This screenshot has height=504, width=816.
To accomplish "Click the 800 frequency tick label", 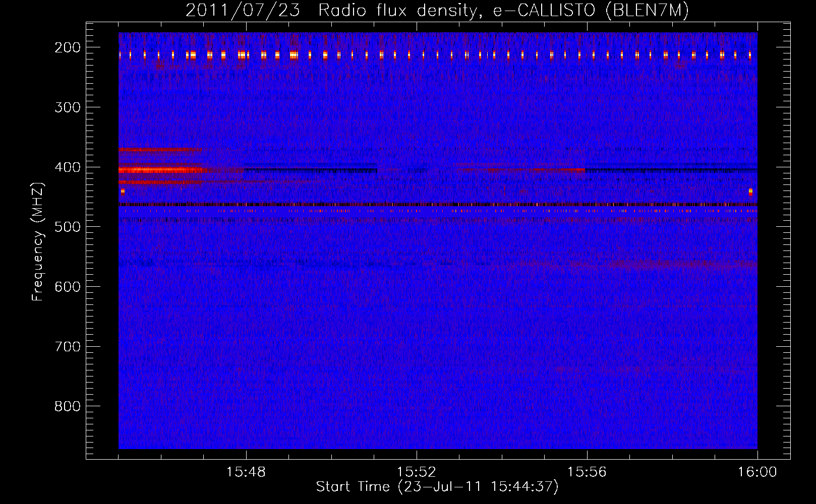I will 68,406.
